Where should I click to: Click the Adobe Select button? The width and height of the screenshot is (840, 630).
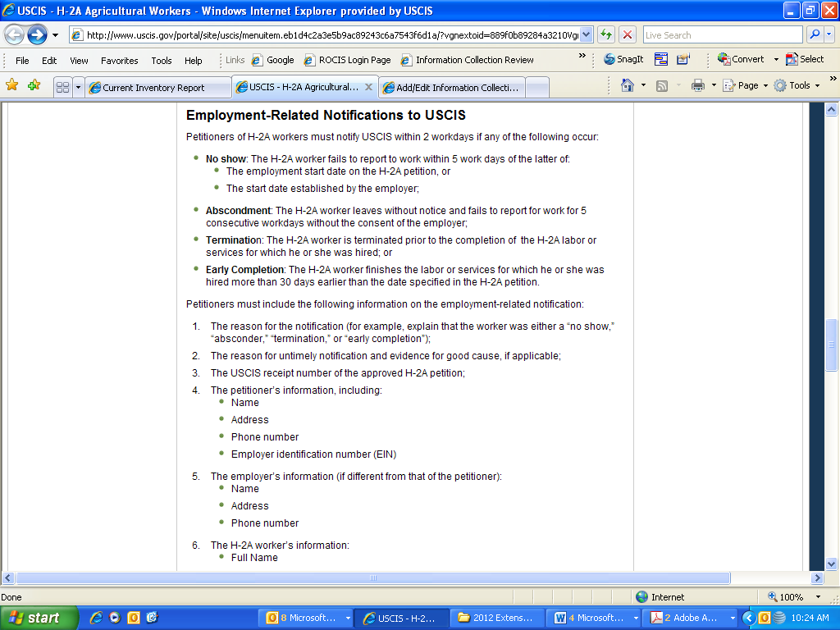coord(805,59)
